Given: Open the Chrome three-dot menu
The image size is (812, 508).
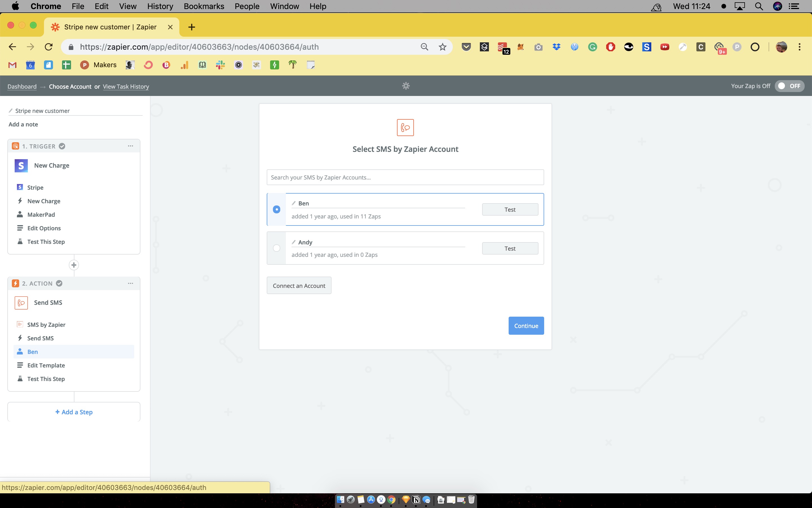Looking at the screenshot, I should tap(800, 47).
